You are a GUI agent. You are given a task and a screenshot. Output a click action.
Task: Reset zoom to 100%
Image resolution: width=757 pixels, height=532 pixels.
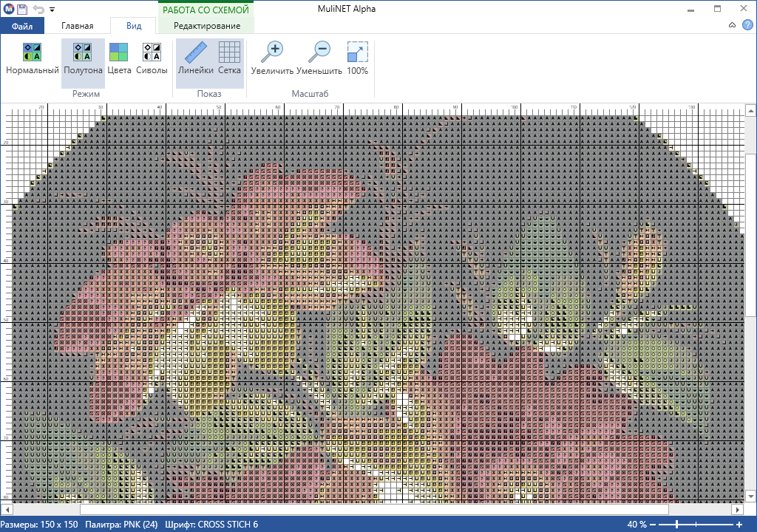click(x=357, y=59)
